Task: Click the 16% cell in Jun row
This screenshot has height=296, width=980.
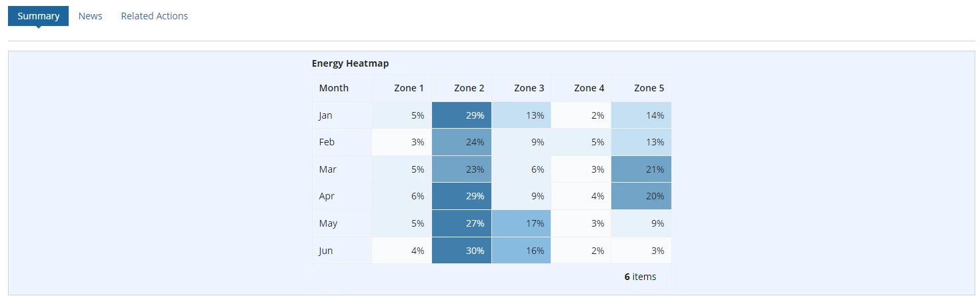Action: point(521,251)
